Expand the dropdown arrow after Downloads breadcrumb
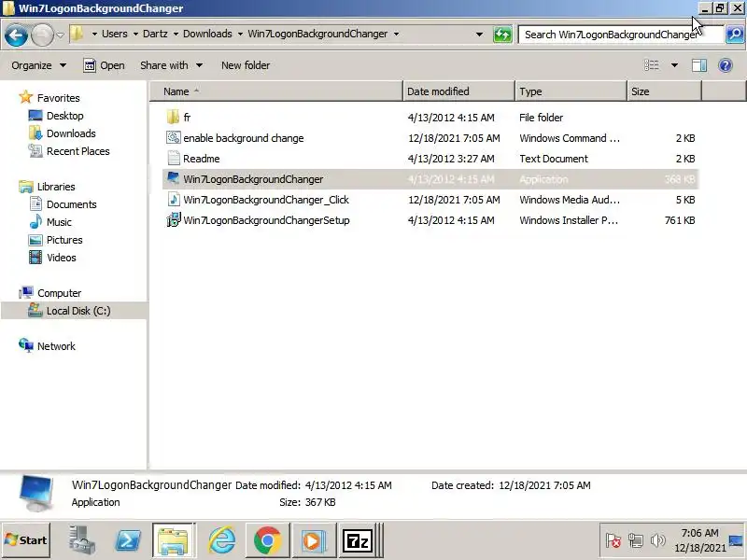The width and height of the screenshot is (747, 560). tap(240, 34)
